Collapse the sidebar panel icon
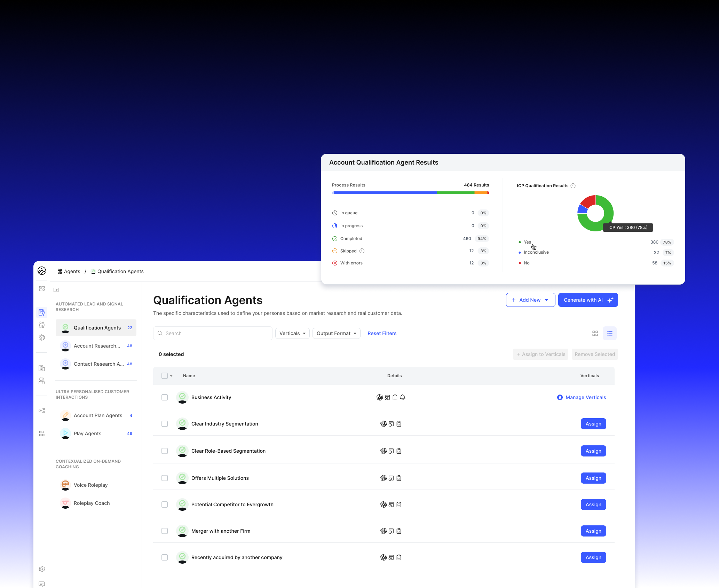Image resolution: width=719 pixels, height=588 pixels. pyautogui.click(x=56, y=290)
